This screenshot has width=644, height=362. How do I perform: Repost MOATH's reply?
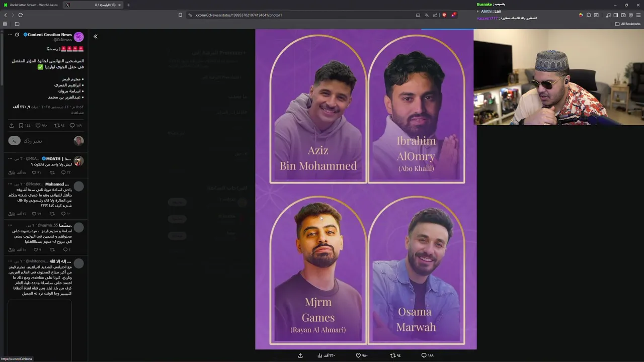pos(52,172)
